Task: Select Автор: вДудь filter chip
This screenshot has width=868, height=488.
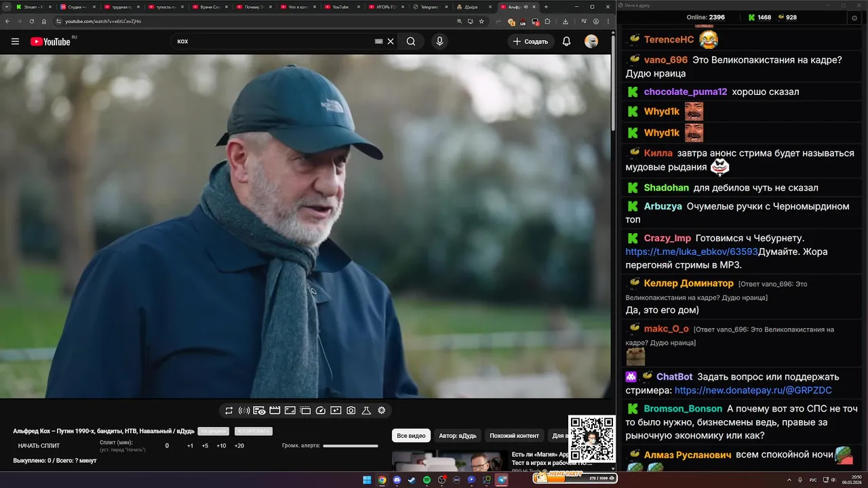Action: coord(458,436)
